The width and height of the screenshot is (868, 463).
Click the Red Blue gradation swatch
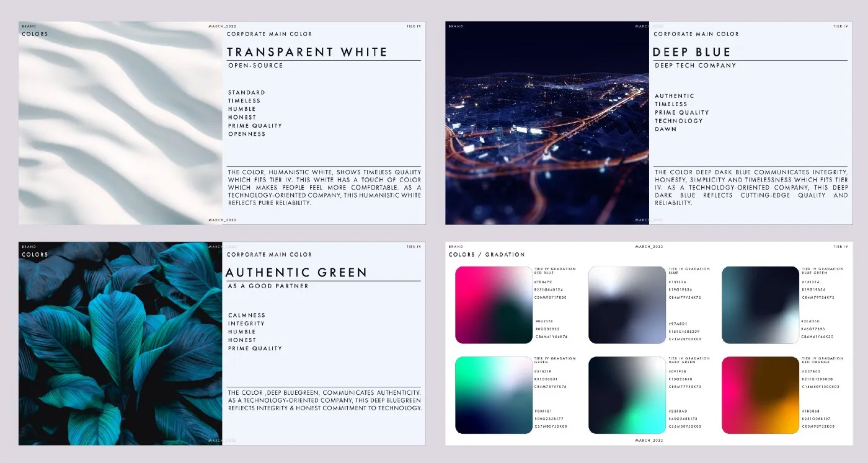click(494, 305)
